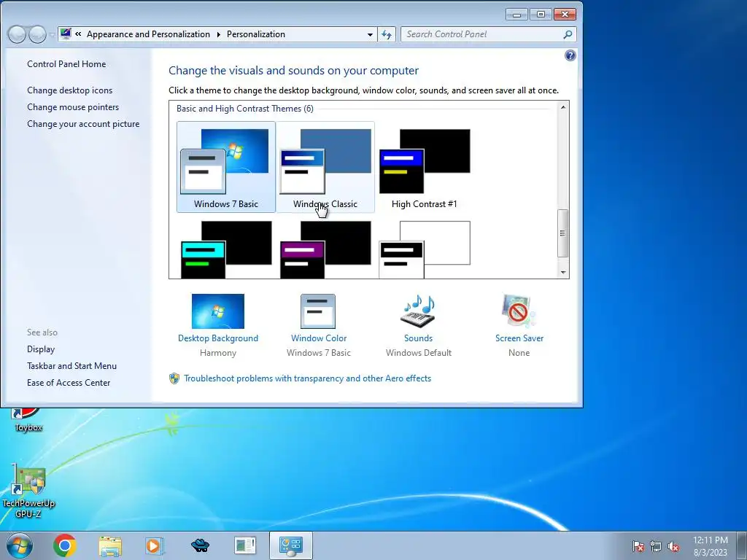Click the theme list scroll down arrow

pyautogui.click(x=563, y=273)
